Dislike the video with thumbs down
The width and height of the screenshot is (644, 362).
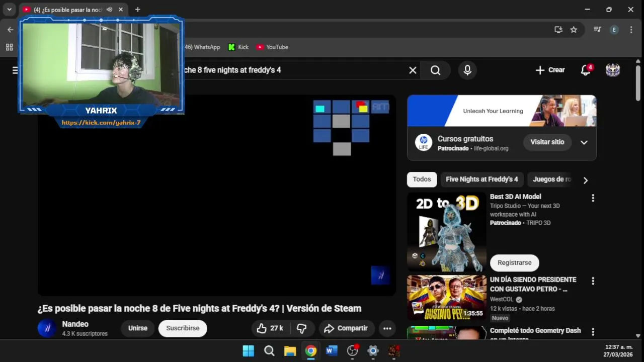[x=302, y=328]
